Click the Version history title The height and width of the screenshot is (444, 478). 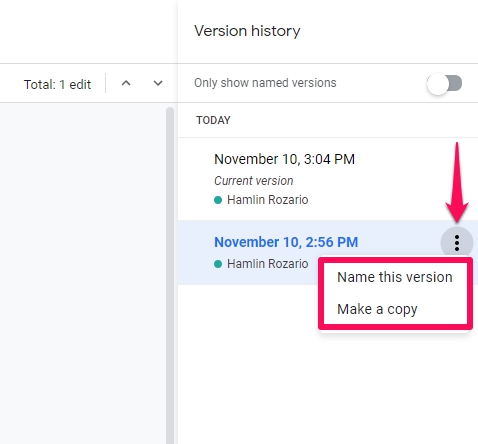247,31
